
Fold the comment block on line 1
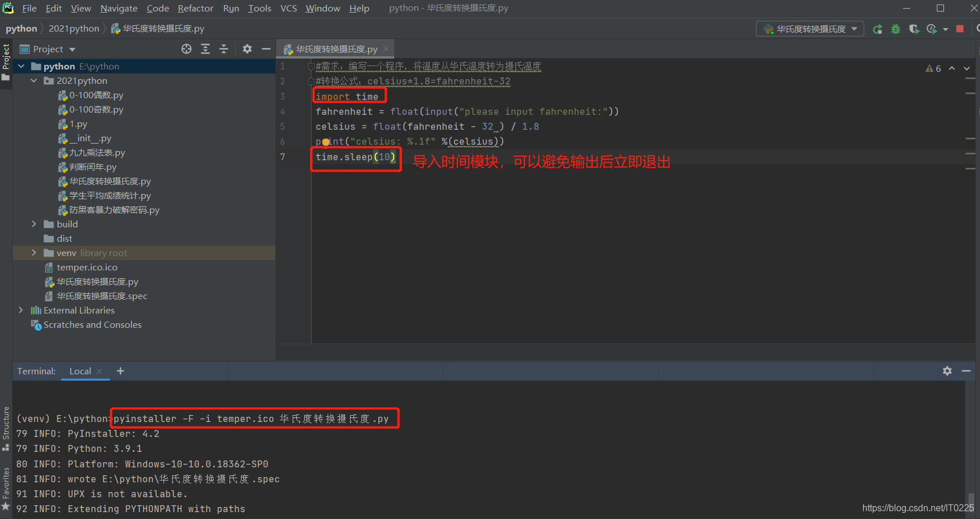pyautogui.click(x=311, y=67)
